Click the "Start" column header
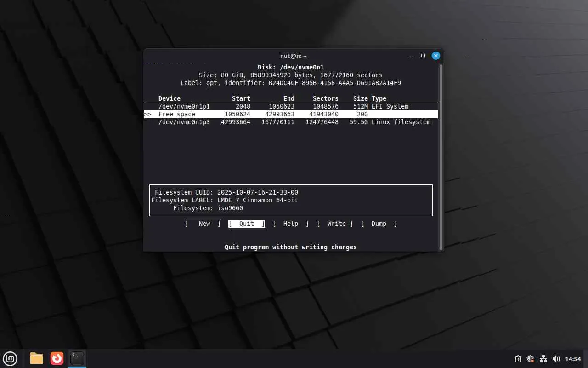The width and height of the screenshot is (588, 368). tap(241, 98)
